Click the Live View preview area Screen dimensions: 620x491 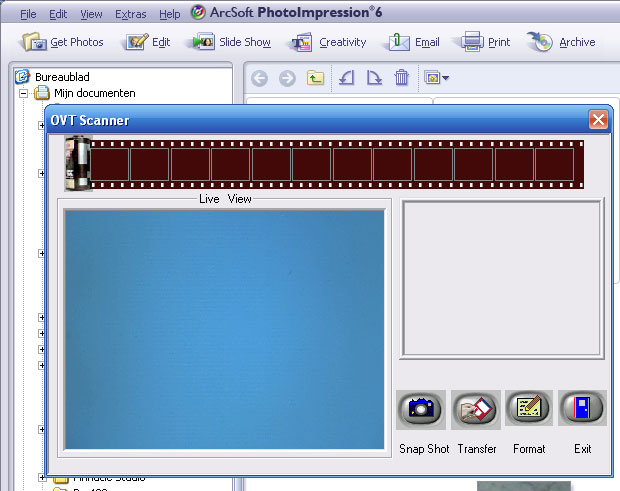click(x=225, y=330)
